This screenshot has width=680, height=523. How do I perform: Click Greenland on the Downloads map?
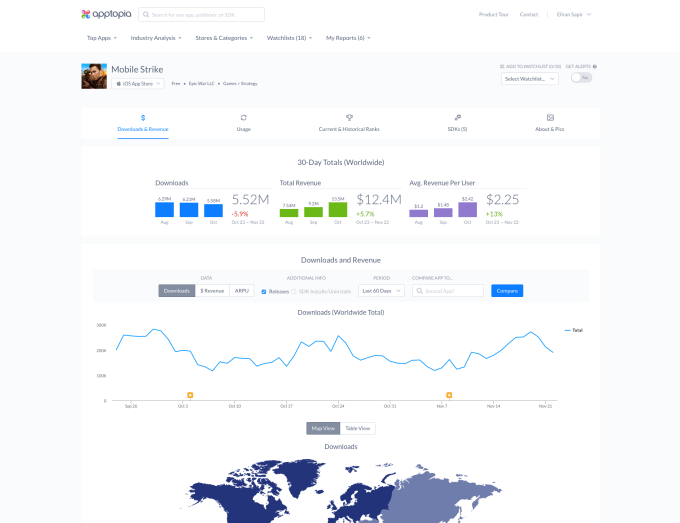(299, 477)
